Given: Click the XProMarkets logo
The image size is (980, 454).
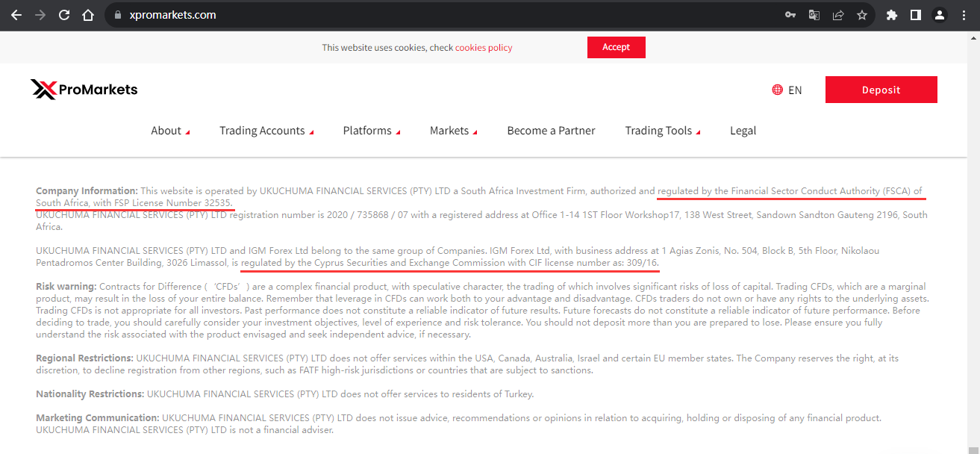Looking at the screenshot, I should (84, 90).
